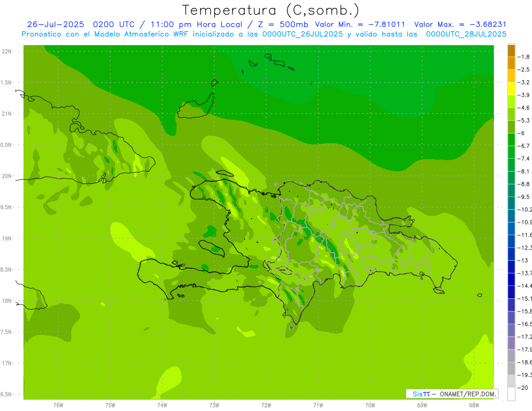Click the '26-Jul-2025' date text
Image resolution: width=532 pixels, height=411 pixels.
coord(57,24)
